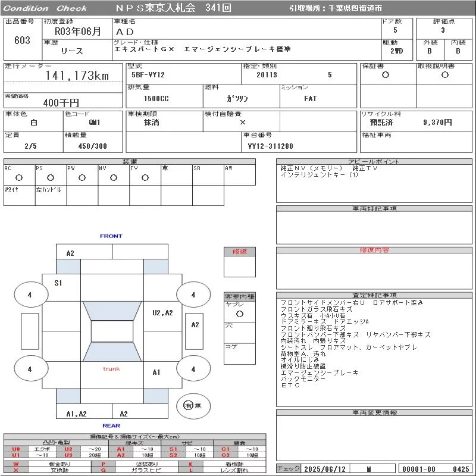Click the code 00001-00
The height and width of the screenshot is (476, 476).
click(x=419, y=469)
